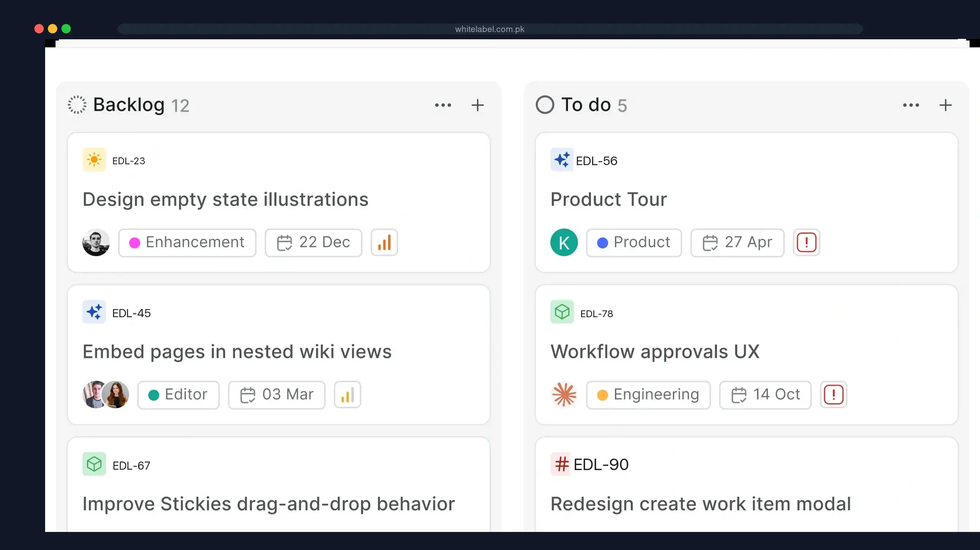Open the Design empty state illustrations item
The height and width of the screenshot is (550, 980).
(226, 200)
